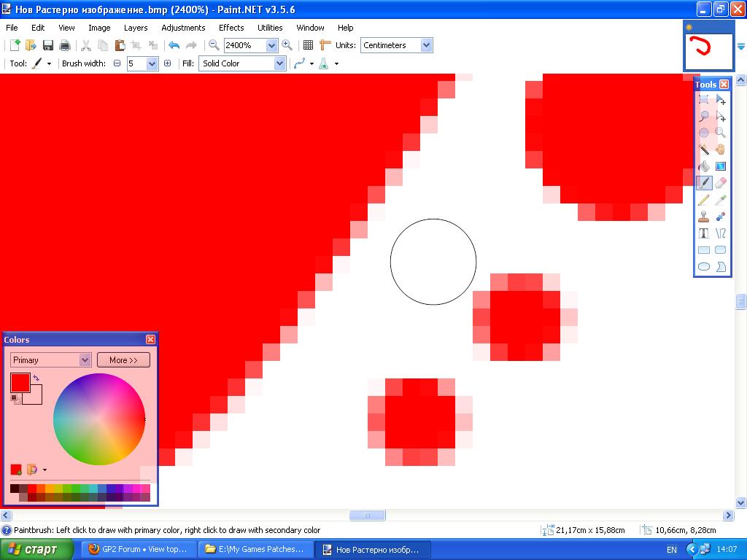Select the Eraser tool

point(721,183)
